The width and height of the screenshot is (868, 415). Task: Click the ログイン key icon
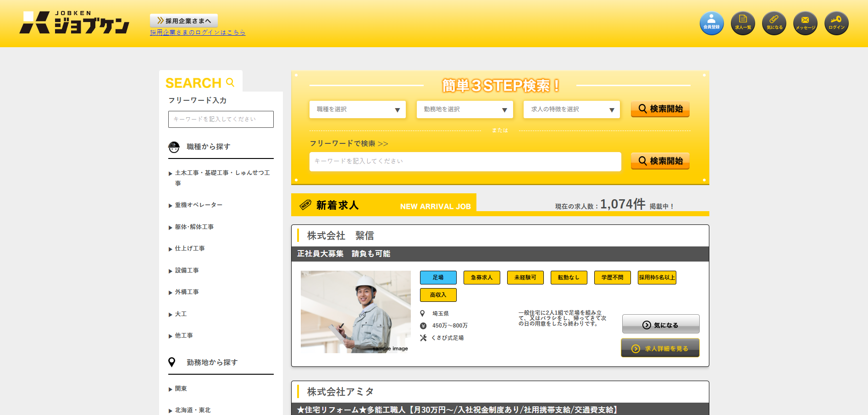point(836,23)
